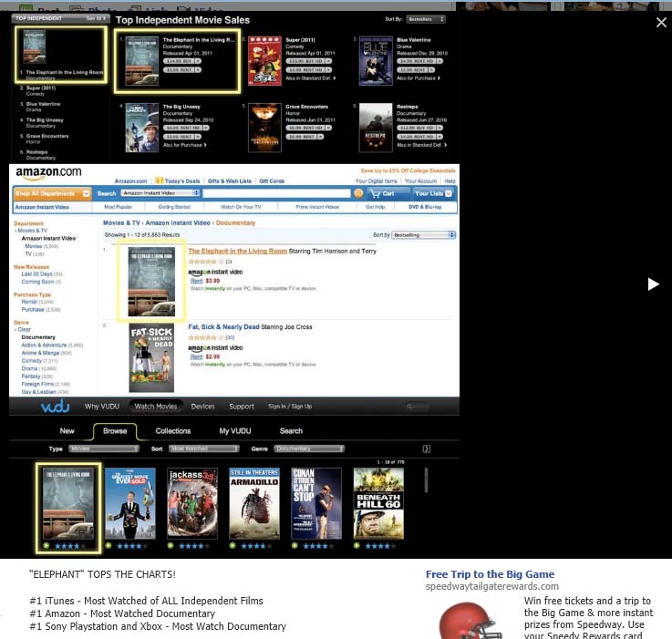Go to next photo with arrow
The width and height of the screenshot is (672, 639).
[x=653, y=284]
